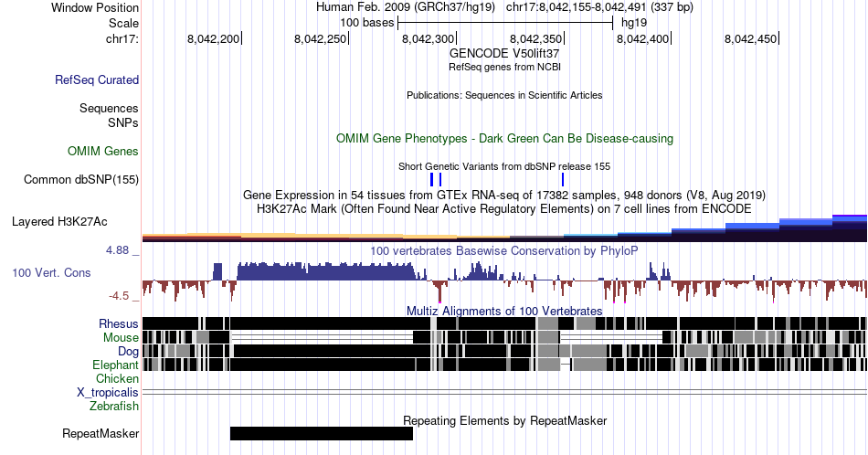This screenshot has width=868, height=455.
Task: Click the GENCODE V50lift37 track title
Action: click(x=504, y=54)
